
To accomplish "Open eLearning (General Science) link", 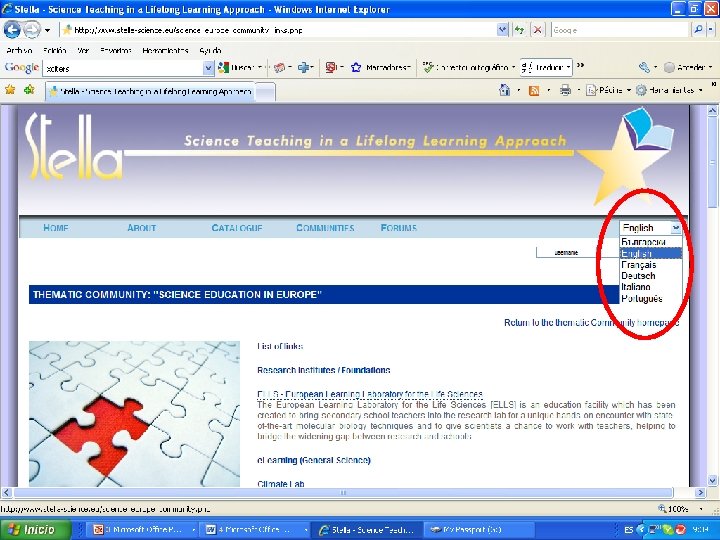I will tap(314, 461).
